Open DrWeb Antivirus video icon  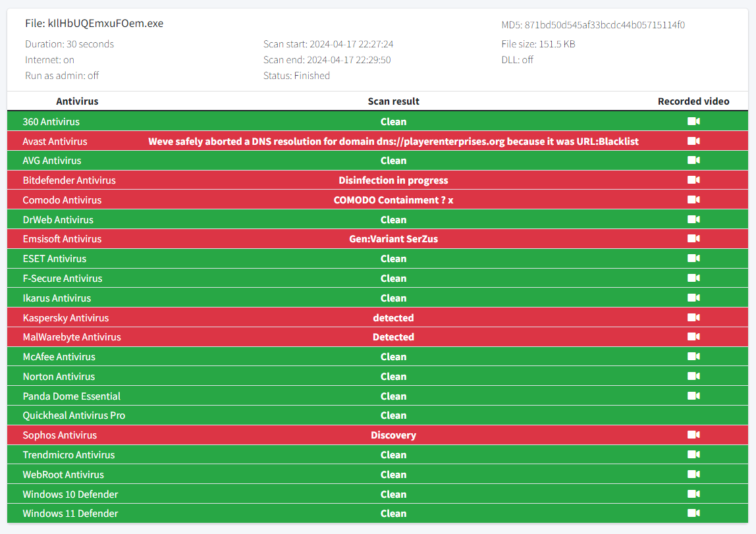coord(693,220)
